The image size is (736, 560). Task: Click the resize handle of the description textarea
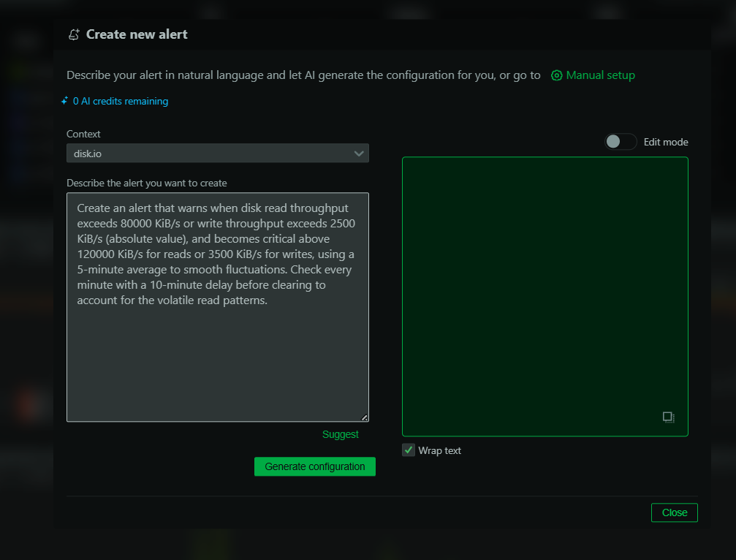(x=364, y=417)
